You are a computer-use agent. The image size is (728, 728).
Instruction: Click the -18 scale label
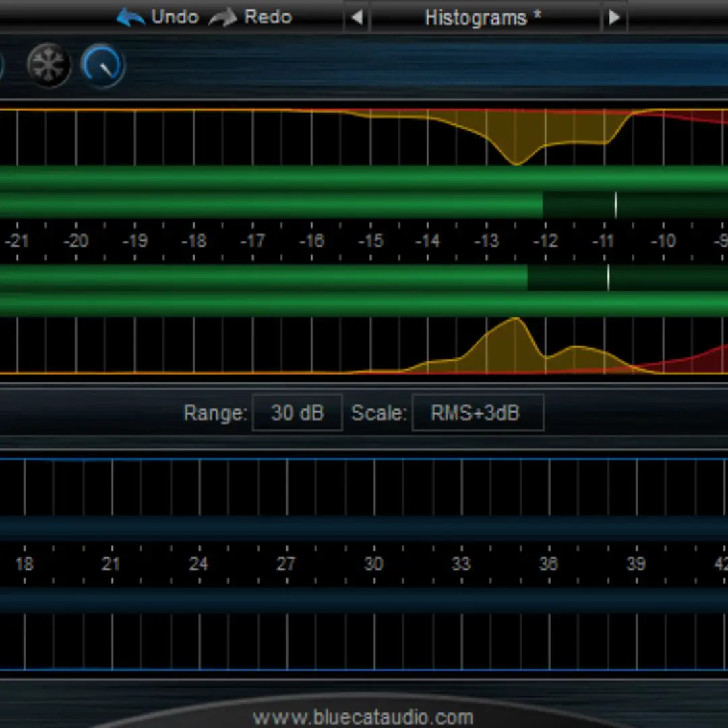coord(194,241)
